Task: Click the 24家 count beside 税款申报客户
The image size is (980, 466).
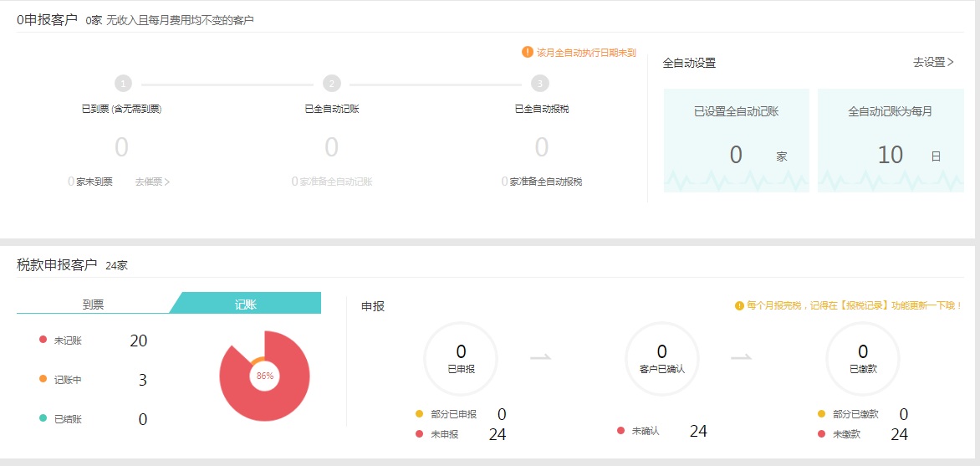Action: [117, 266]
